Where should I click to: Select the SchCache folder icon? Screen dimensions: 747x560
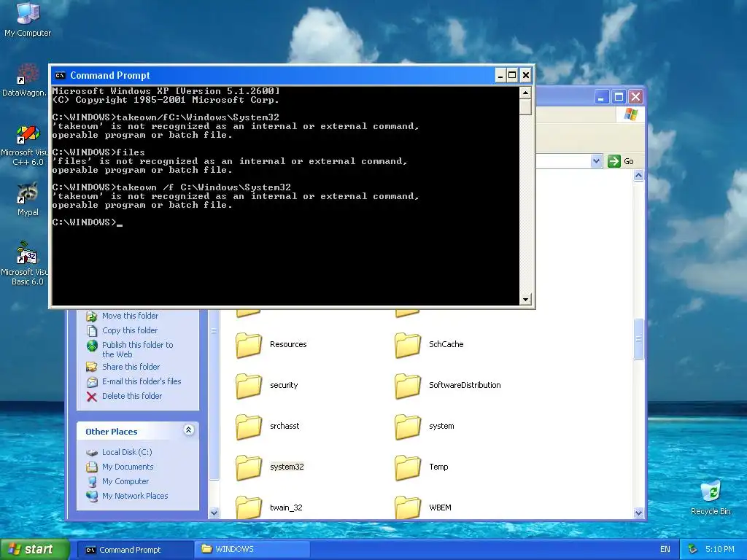pyautogui.click(x=408, y=345)
